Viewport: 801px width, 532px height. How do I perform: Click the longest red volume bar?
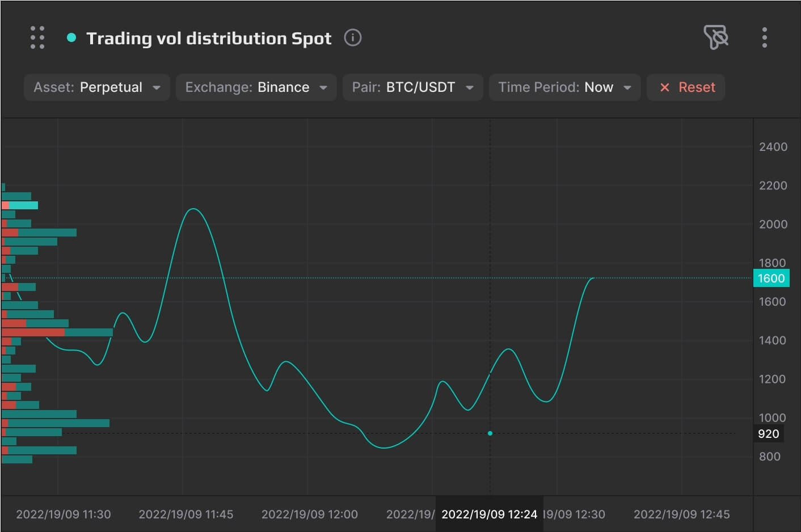[33, 332]
